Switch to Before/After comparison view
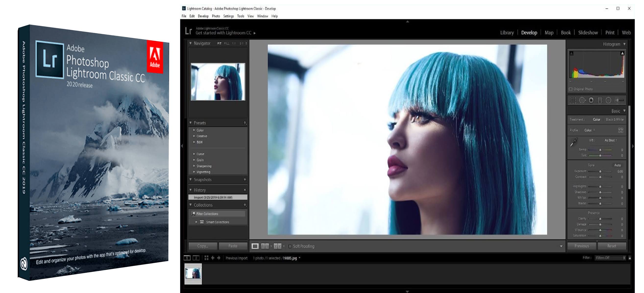The height and width of the screenshot is (293, 644). coord(278,246)
